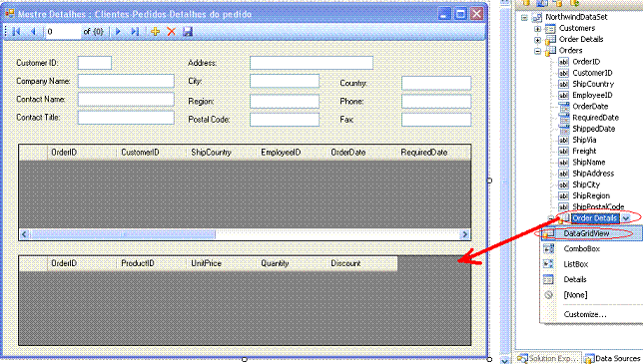Move to previous record arrow

pos(33,32)
